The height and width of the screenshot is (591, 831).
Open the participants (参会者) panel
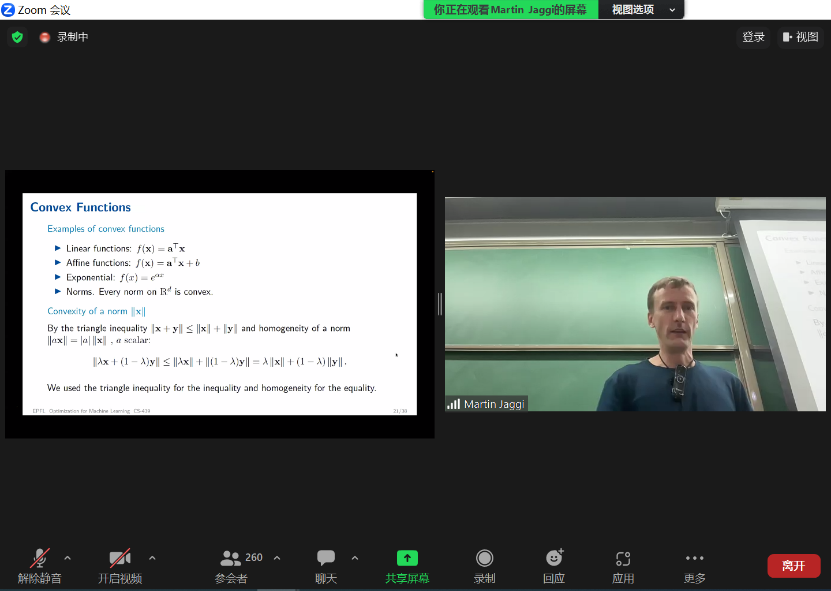(232, 565)
